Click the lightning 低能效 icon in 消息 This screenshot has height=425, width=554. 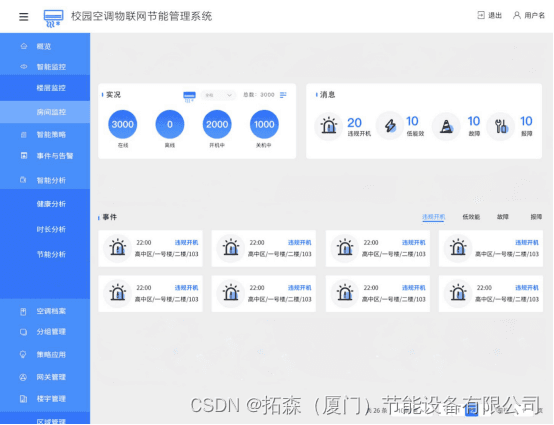(x=390, y=126)
